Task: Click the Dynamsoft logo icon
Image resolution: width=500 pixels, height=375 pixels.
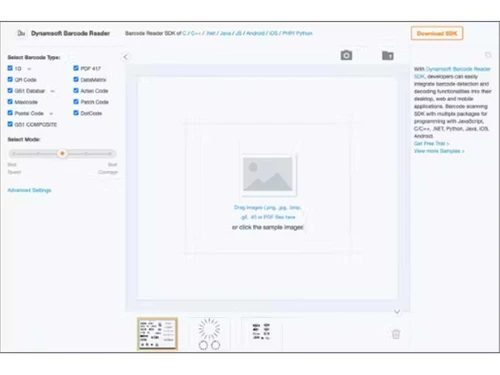Action: tap(21, 33)
